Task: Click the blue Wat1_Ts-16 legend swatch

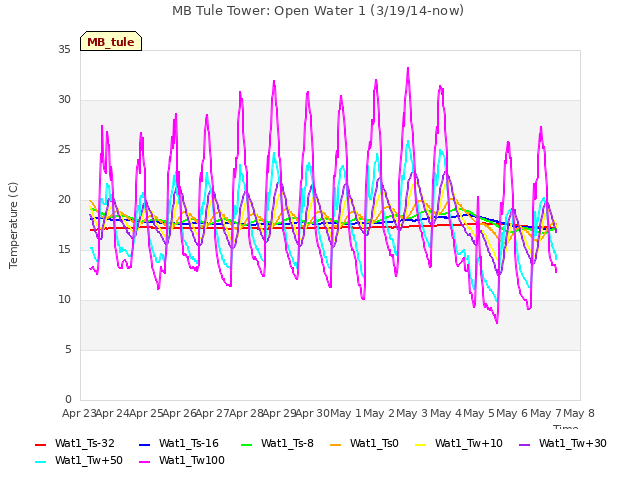Action: (x=144, y=444)
